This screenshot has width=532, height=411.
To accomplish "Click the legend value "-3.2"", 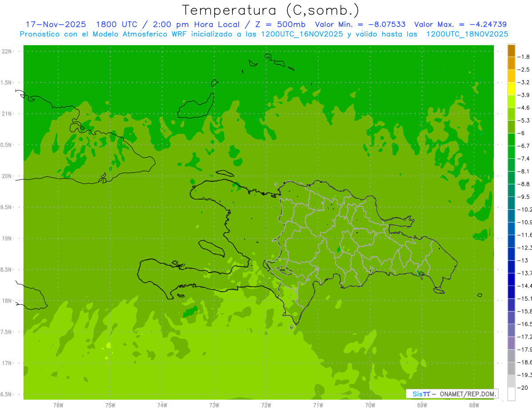I will 524,82.
